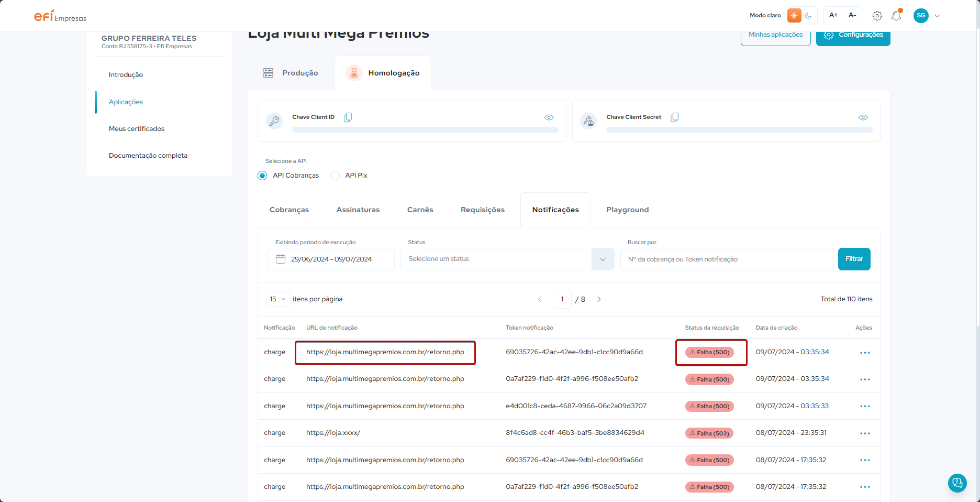The width and height of the screenshot is (980, 502).
Task: Click the Data de criação column header
Action: point(776,328)
